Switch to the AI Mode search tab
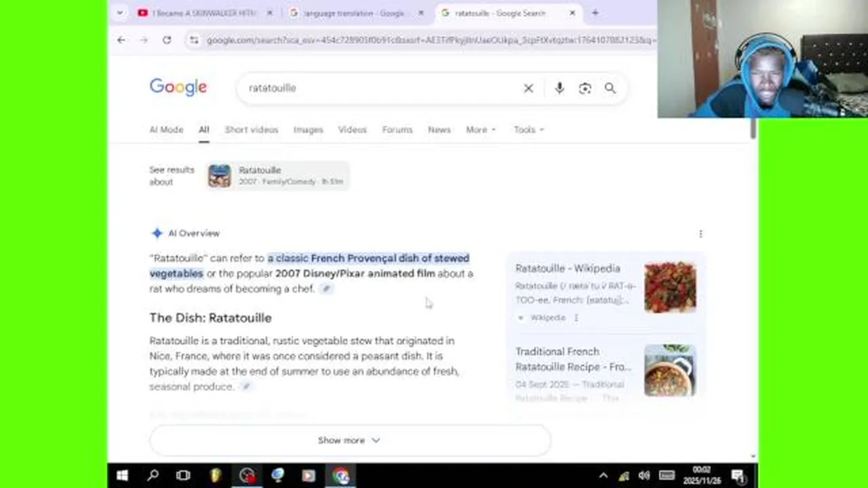This screenshot has height=488, width=868. [x=166, y=129]
